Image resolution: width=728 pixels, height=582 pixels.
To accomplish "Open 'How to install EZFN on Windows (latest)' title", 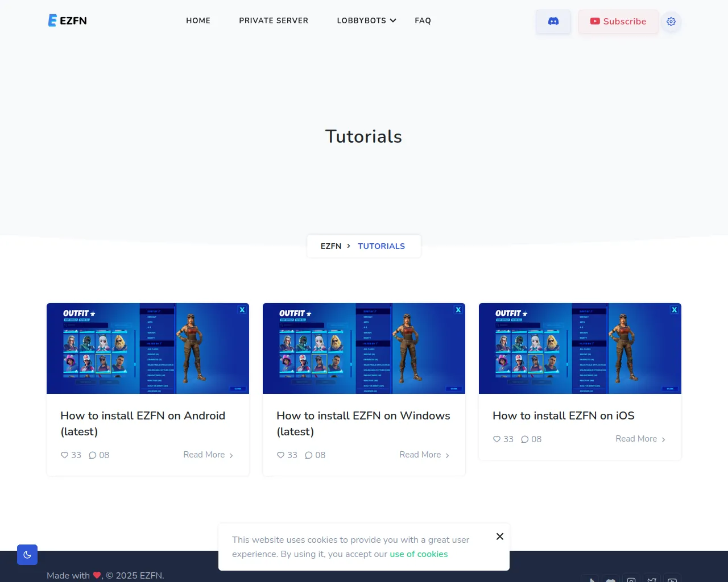I will (x=363, y=423).
